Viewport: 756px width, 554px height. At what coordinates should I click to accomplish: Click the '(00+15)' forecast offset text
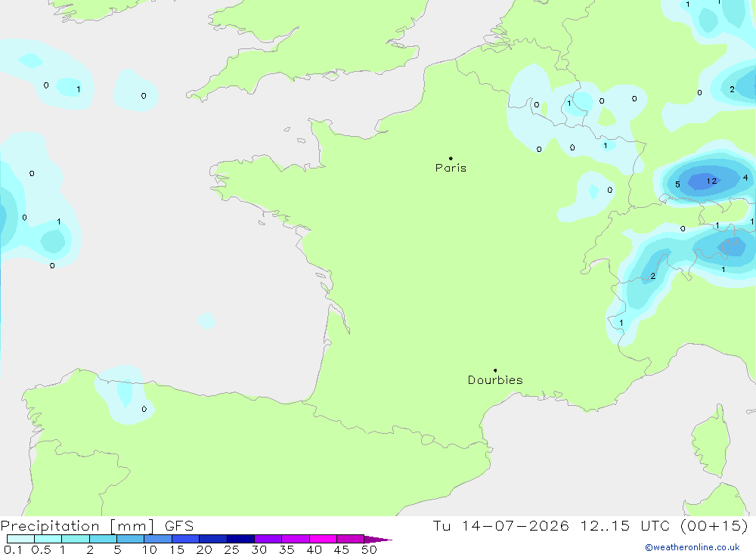[x=714, y=525]
